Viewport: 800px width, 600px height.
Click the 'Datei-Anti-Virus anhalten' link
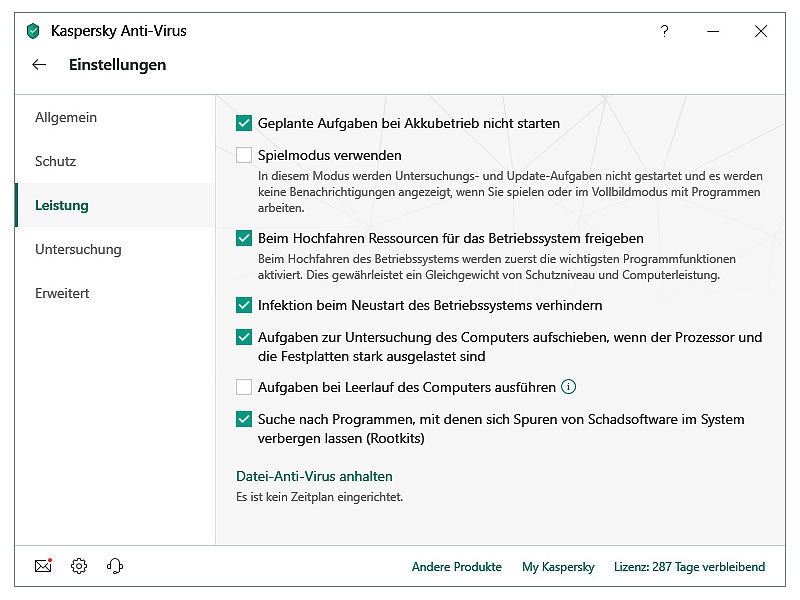(x=314, y=476)
